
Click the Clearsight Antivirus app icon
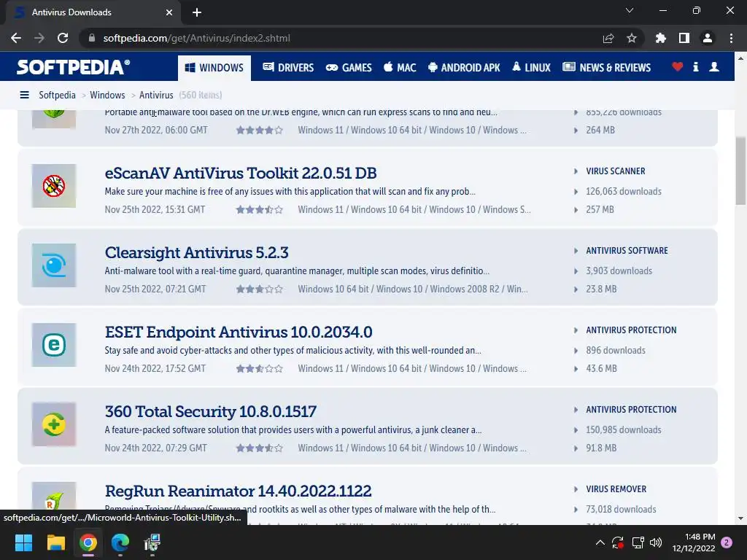(x=54, y=265)
